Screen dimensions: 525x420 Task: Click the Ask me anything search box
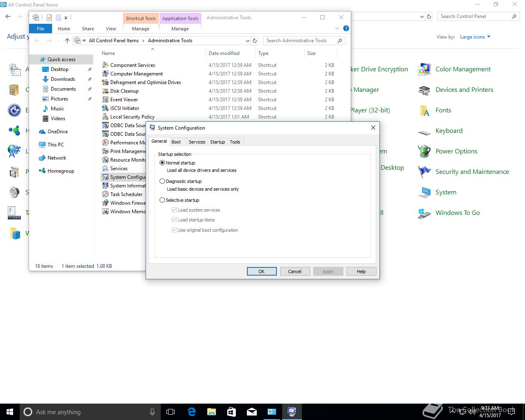click(89, 412)
